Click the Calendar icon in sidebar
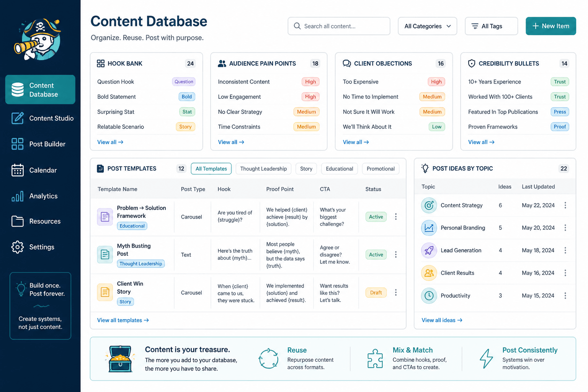 pyautogui.click(x=18, y=170)
